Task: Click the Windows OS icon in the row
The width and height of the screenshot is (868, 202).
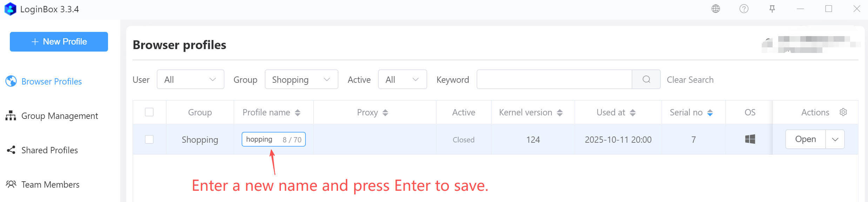Action: tap(750, 139)
